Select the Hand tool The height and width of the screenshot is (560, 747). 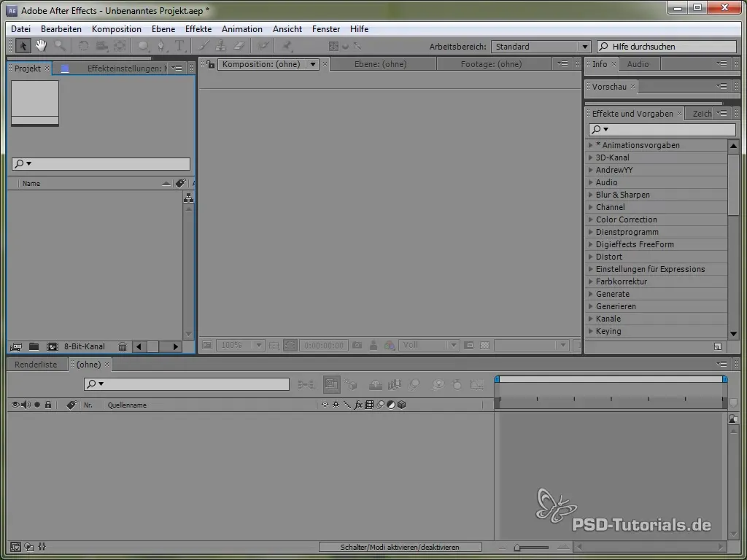(41, 46)
